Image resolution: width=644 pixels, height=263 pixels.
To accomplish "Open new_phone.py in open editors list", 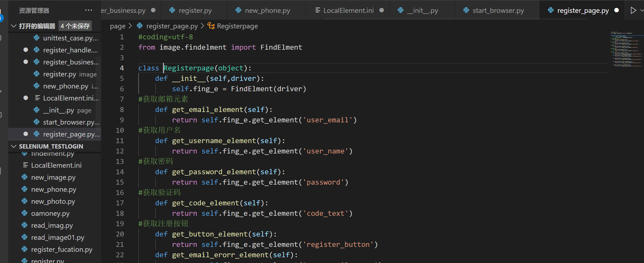I will tap(55, 86).
